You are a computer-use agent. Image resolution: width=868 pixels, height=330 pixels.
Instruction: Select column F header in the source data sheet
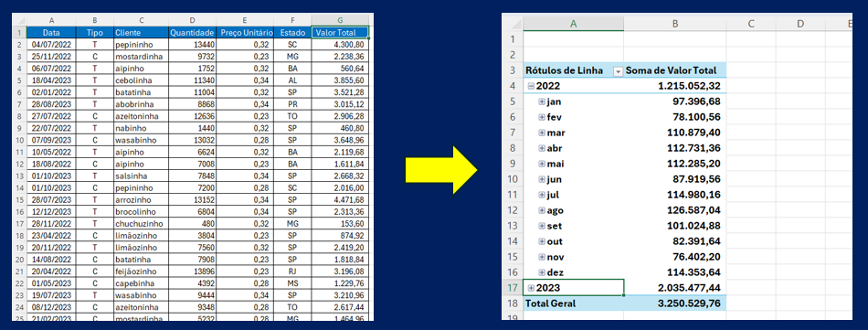pos(292,21)
